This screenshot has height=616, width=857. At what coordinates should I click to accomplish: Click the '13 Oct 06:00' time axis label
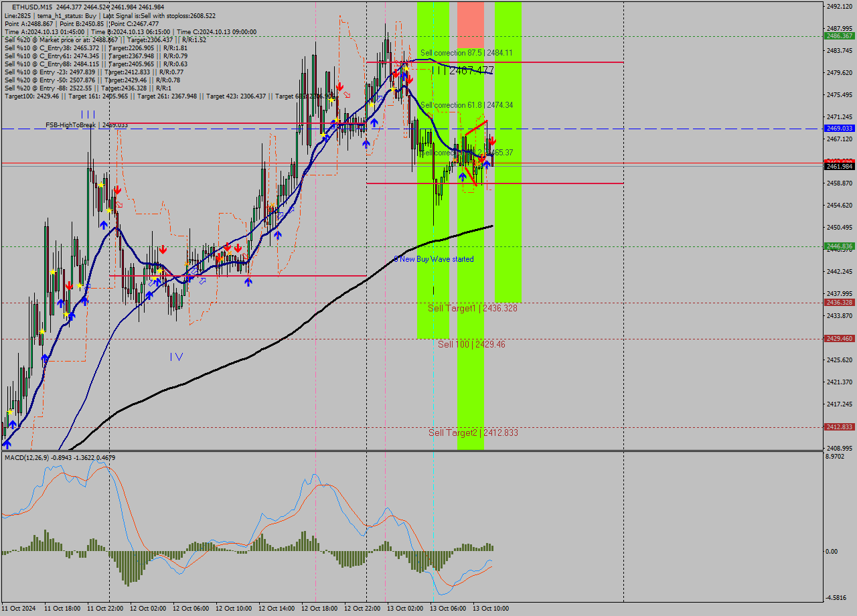tap(448, 609)
